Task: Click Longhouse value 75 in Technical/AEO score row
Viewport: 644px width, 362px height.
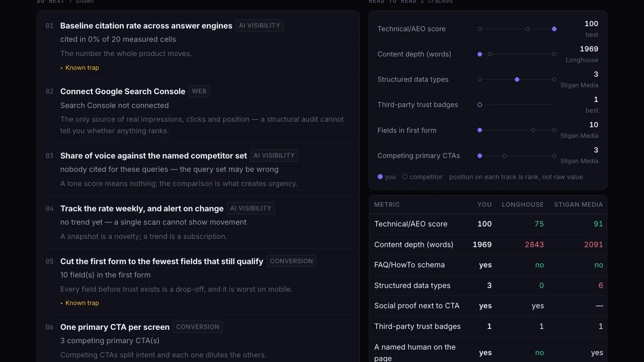Action: click(539, 224)
